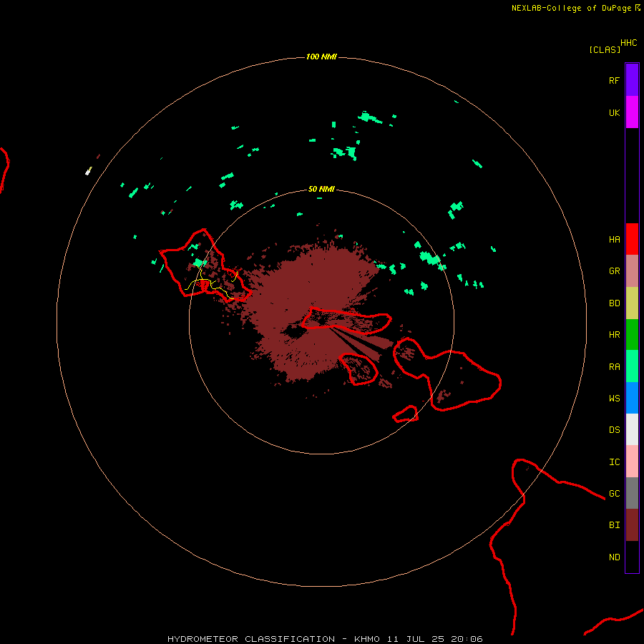644x644 pixels.
Task: Select the GR hail-pink legend swatch
Action: 632,271
